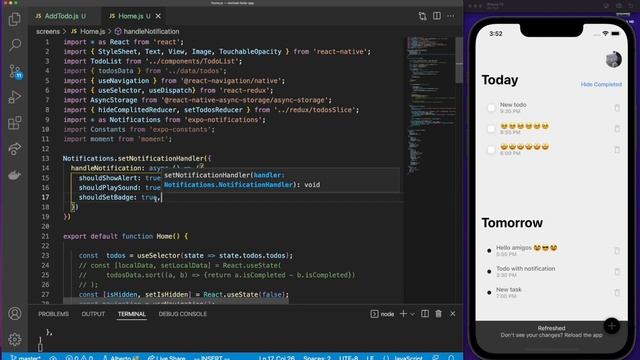
Task: Close the terminal panel
Action: click(x=453, y=313)
